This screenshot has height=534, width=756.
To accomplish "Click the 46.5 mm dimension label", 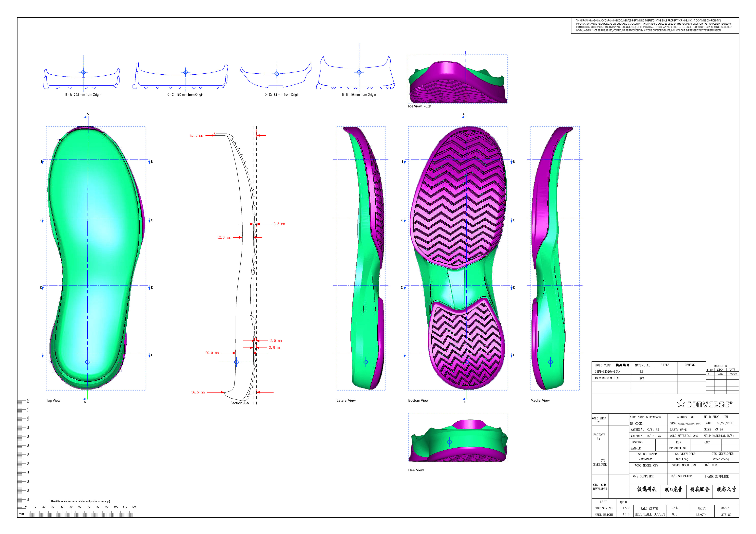I will point(196,135).
